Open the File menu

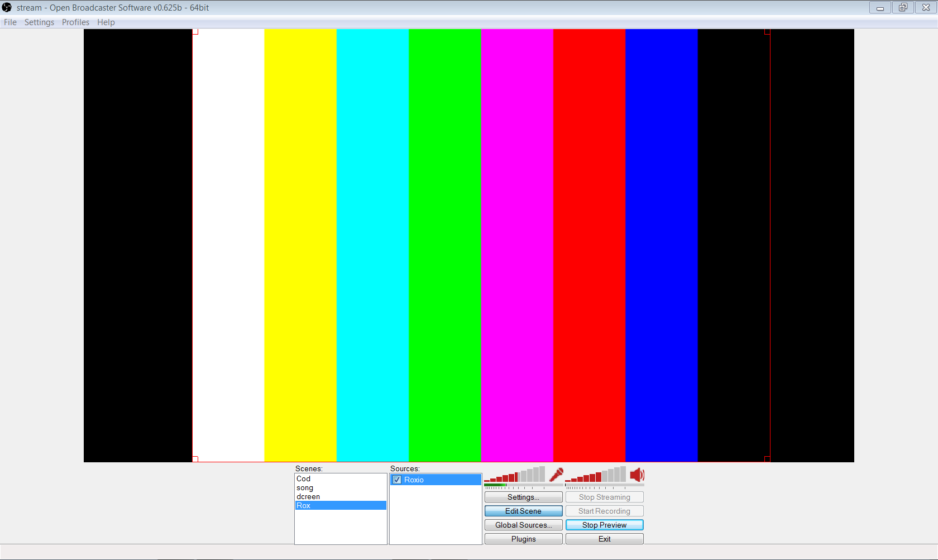10,22
